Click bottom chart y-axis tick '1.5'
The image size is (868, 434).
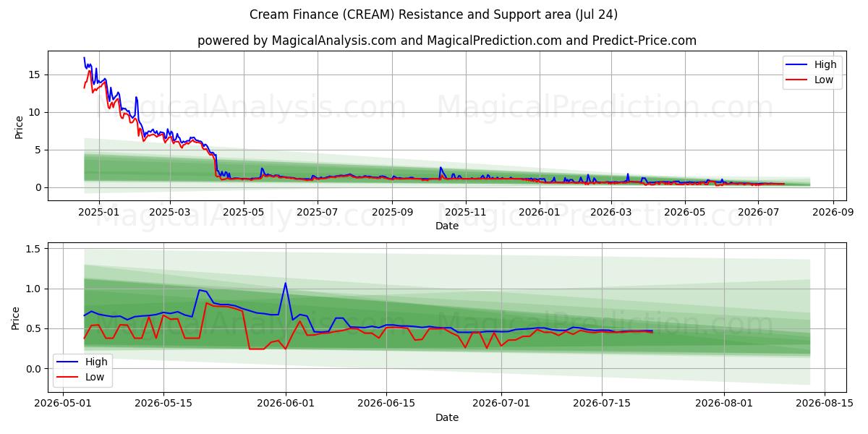[x=35, y=249]
